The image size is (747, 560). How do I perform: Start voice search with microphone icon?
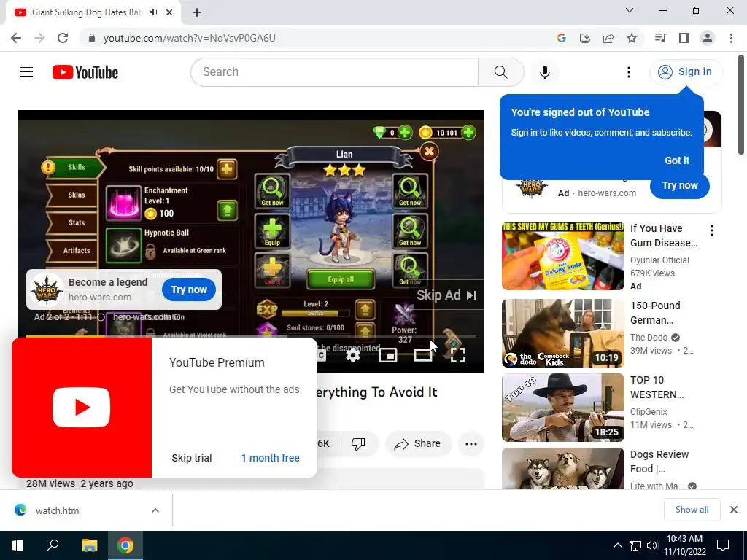pos(544,72)
